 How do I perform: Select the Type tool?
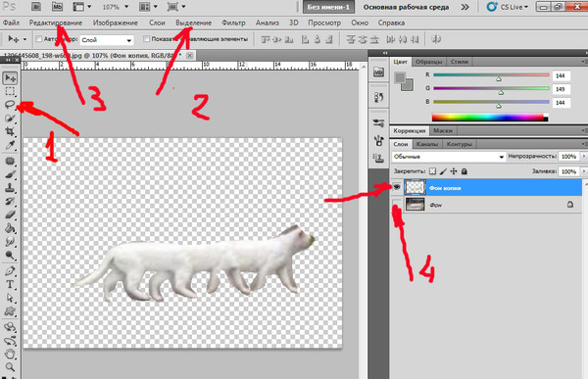point(10,285)
